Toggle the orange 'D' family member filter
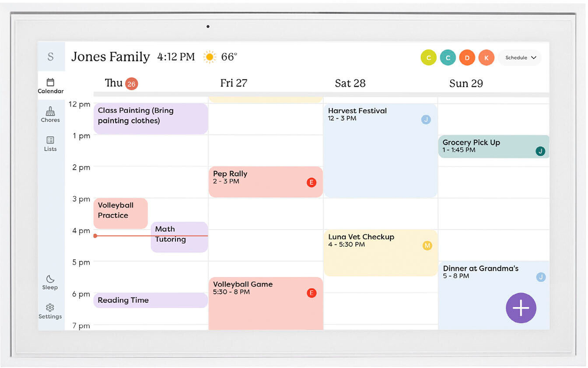Screen dimensions: 588x368 point(467,57)
